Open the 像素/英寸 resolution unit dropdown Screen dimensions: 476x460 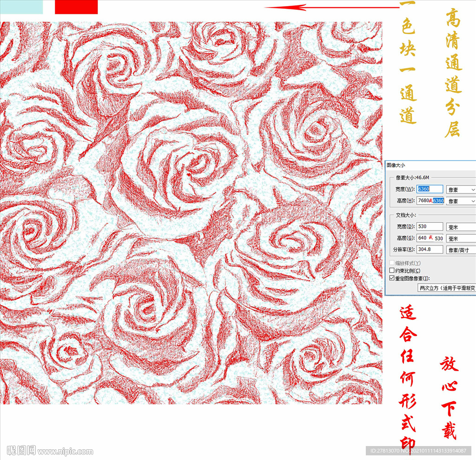coord(461,250)
